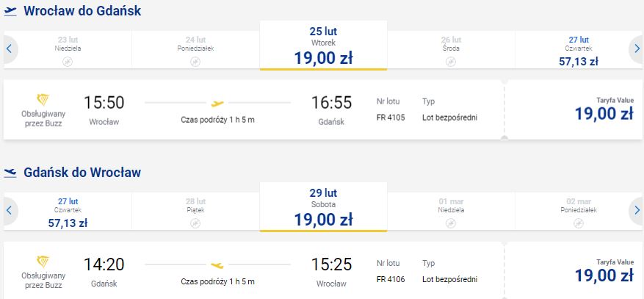Click the departure plane icon beside Wrocław do Gdańsk

[10, 12]
